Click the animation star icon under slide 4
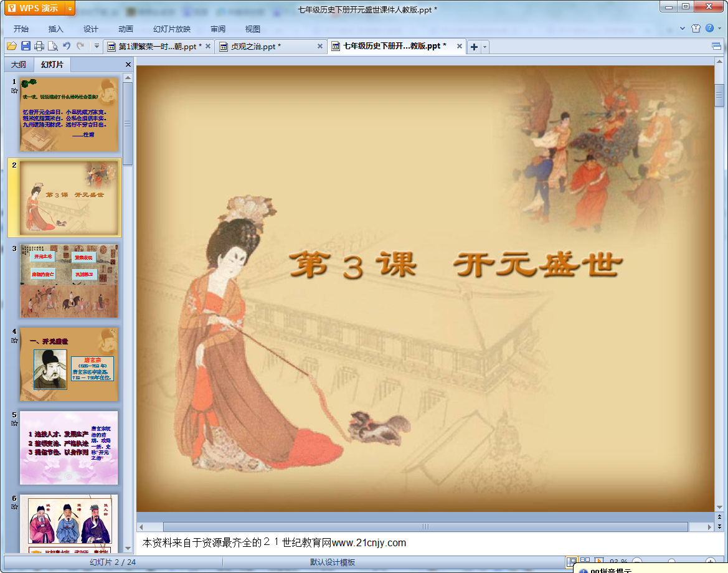Screen dimensions: 728x573 point(14,340)
